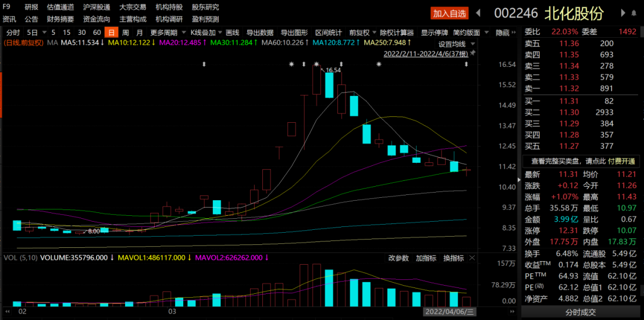The height and width of the screenshot is (320, 644).
Task: Close the VOL indicator panel with X
Action: pos(472,258)
